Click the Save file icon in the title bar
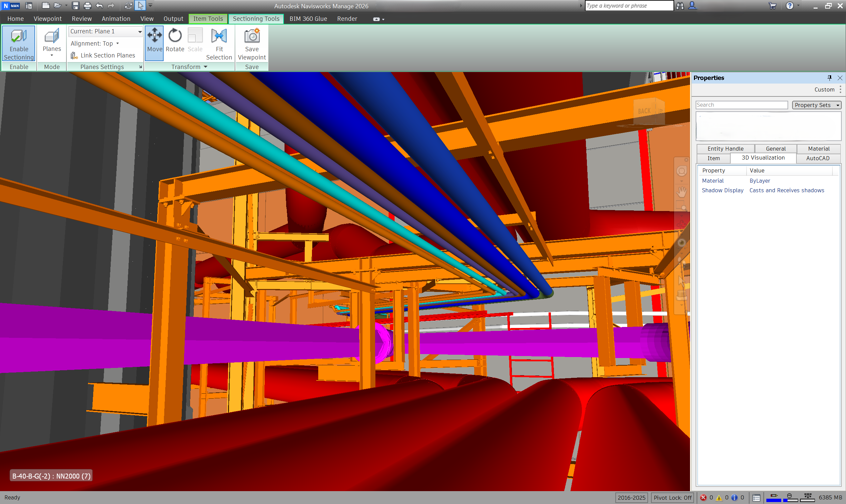The height and width of the screenshot is (504, 846). [x=75, y=6]
